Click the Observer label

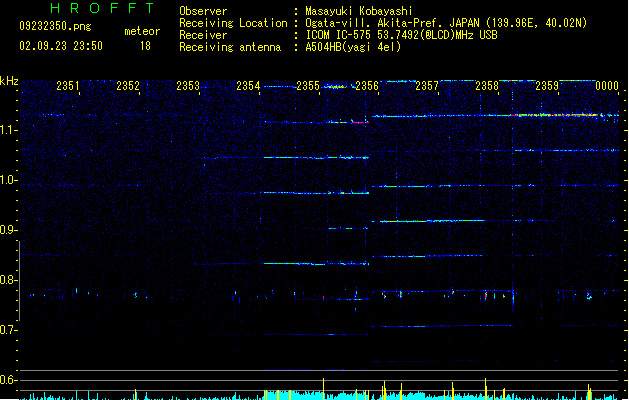(203, 11)
